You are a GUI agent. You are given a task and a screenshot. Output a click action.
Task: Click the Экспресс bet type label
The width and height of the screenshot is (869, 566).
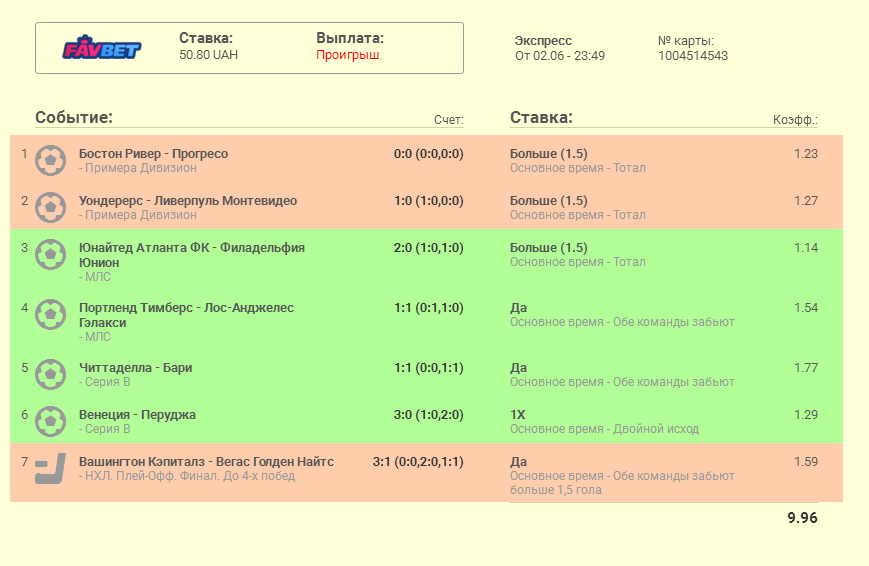click(x=543, y=41)
